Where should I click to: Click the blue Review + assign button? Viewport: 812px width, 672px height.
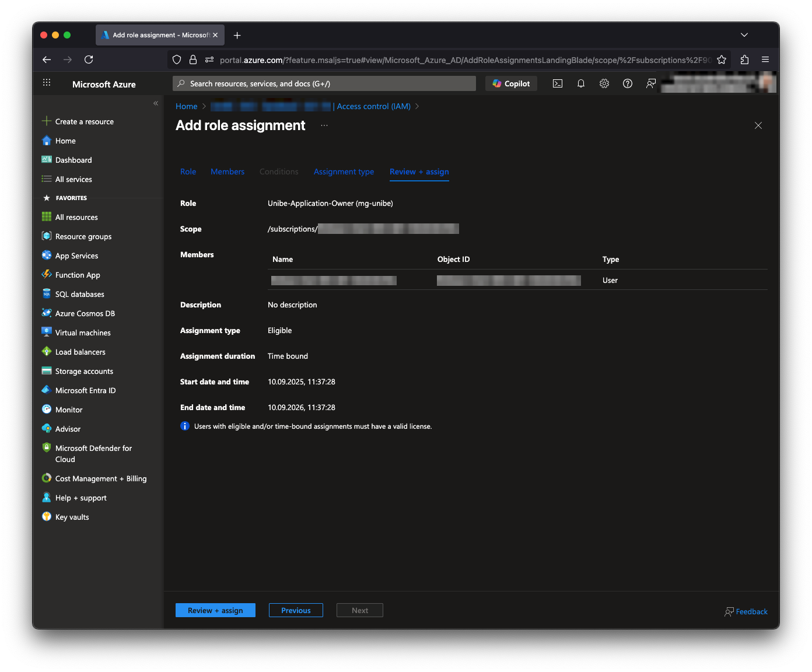215,610
